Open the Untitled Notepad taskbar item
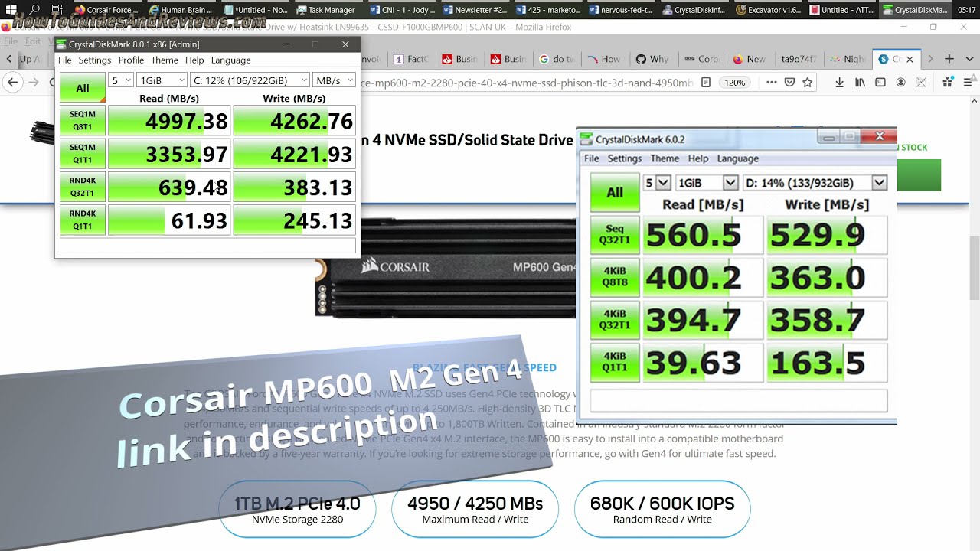 (254, 10)
